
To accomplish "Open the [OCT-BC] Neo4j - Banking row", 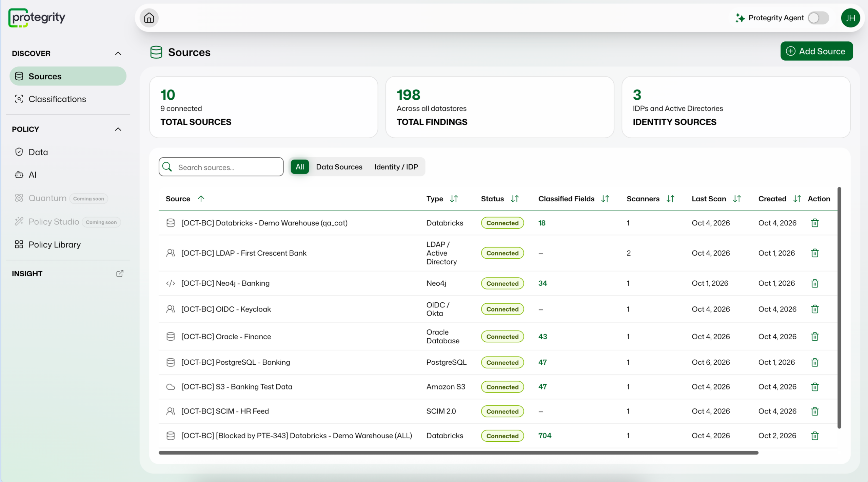I will [x=498, y=283].
